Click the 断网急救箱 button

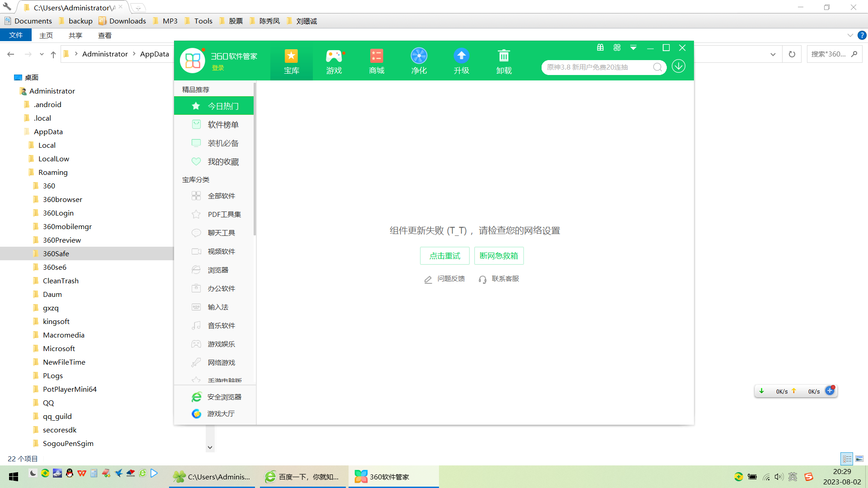pyautogui.click(x=499, y=256)
